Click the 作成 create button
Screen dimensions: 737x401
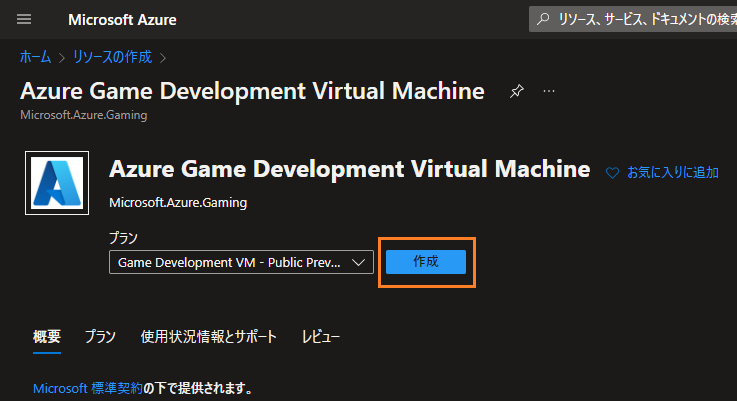[x=426, y=262]
